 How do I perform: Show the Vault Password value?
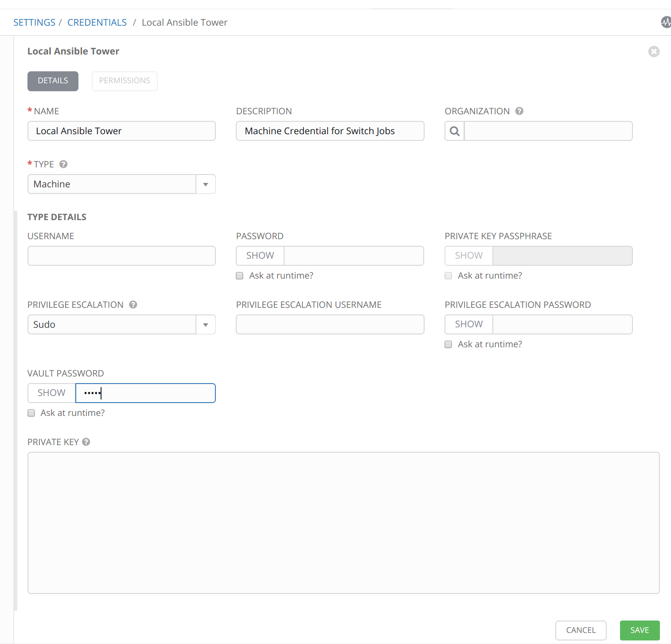[51, 393]
